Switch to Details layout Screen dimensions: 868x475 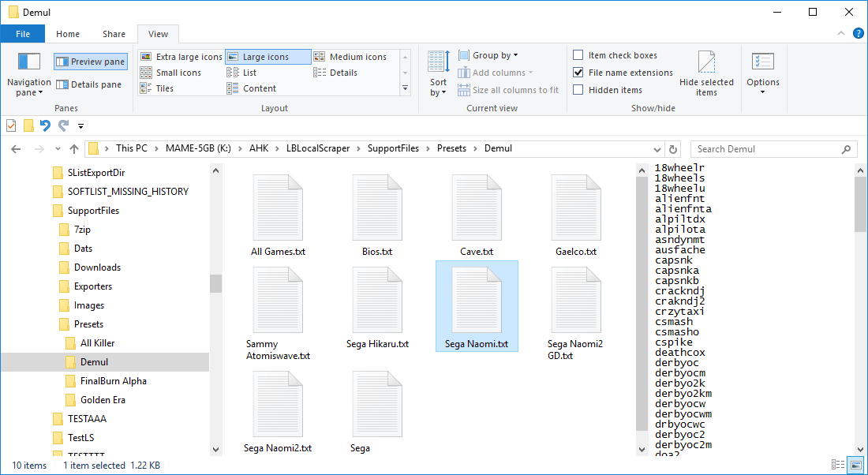[335, 73]
